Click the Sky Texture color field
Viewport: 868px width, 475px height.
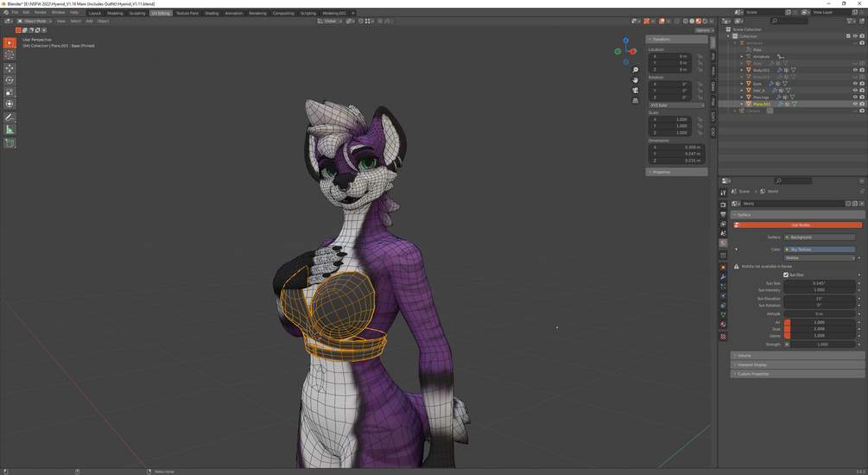click(x=820, y=249)
